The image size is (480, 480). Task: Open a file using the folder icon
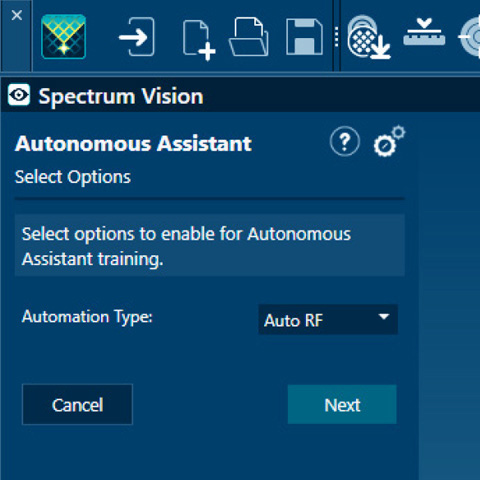(249, 37)
